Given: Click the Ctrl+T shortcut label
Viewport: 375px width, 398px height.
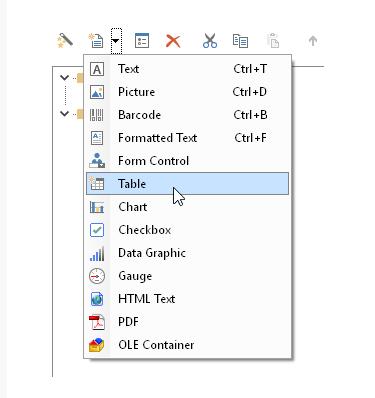Looking at the screenshot, I should click(x=250, y=69).
